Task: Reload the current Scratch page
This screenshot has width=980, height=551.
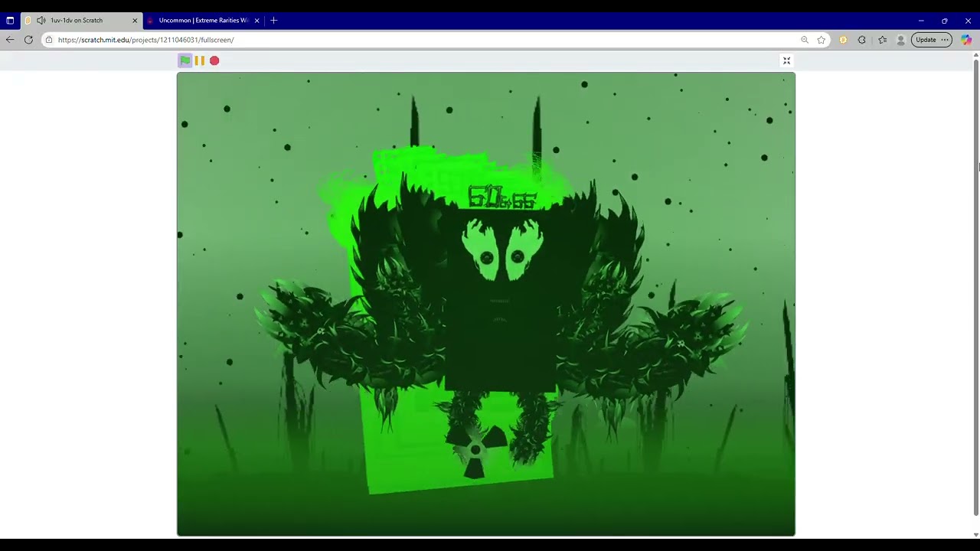Action: [x=28, y=40]
